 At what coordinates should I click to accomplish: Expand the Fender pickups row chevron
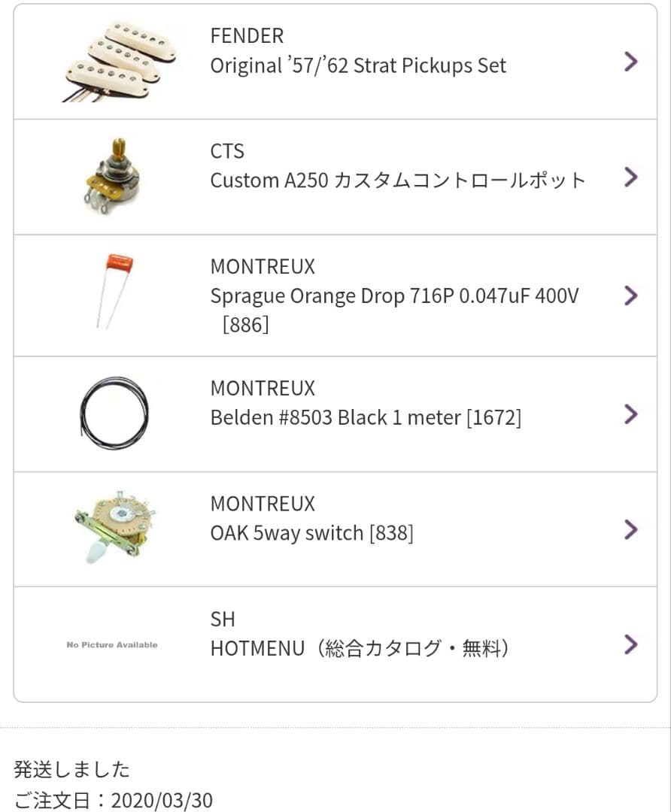tap(631, 62)
